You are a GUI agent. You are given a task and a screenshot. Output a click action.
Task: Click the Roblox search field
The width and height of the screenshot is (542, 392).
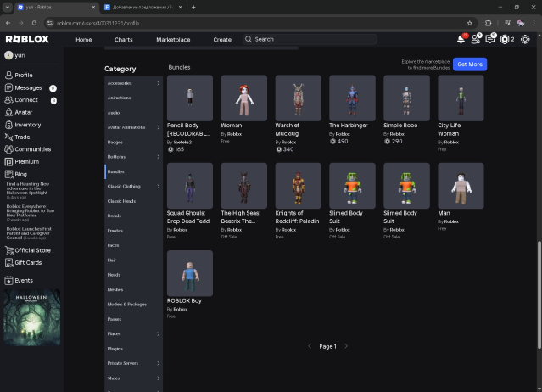310,39
